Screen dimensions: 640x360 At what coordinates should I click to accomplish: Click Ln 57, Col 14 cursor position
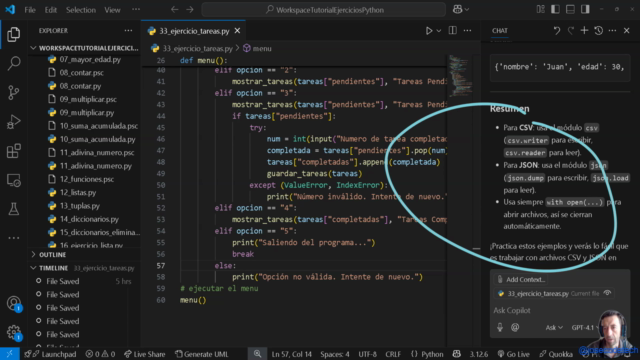pos(291,354)
